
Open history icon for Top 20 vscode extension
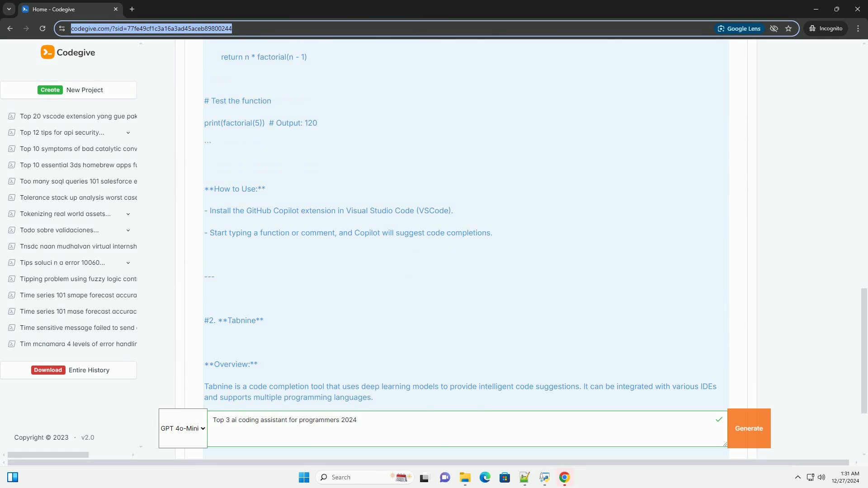point(12,116)
